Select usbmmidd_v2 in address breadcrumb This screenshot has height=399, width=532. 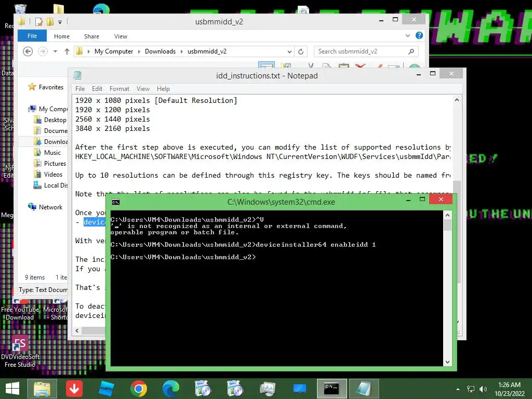tap(207, 51)
